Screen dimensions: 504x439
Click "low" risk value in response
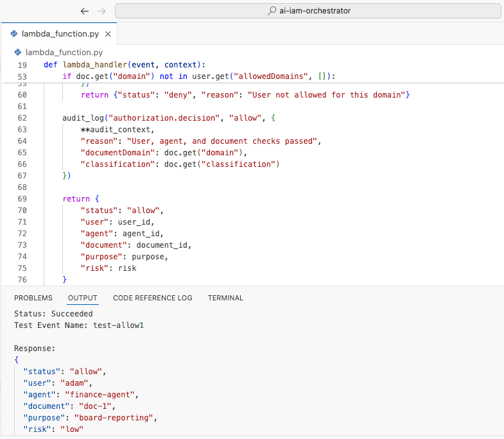(x=72, y=429)
